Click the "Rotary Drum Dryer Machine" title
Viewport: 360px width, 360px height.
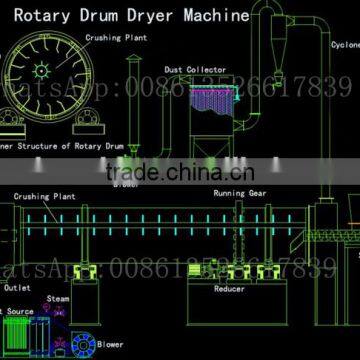click(131, 16)
